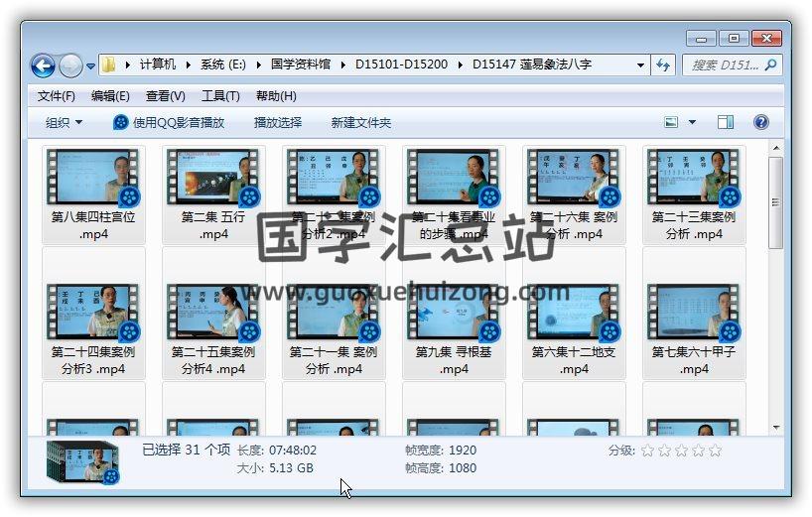Rate with the fifth star
Screen dimensions: 812x517
715,451
